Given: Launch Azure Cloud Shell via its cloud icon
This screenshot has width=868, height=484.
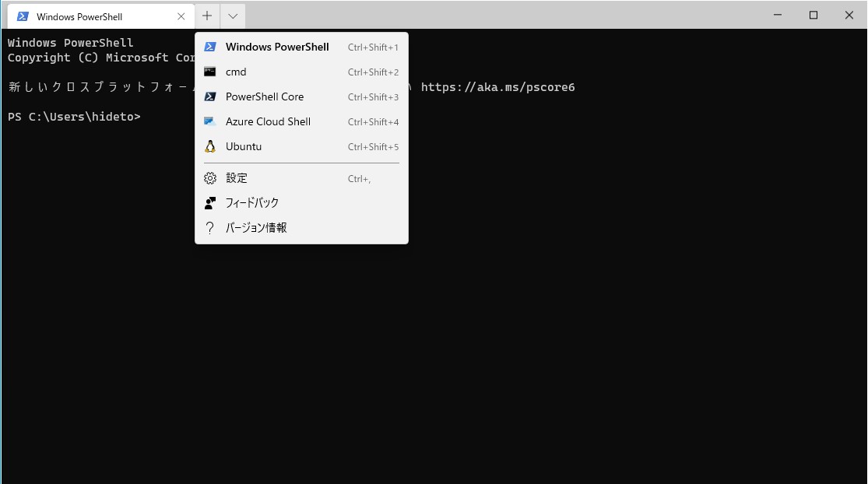Looking at the screenshot, I should tap(209, 121).
